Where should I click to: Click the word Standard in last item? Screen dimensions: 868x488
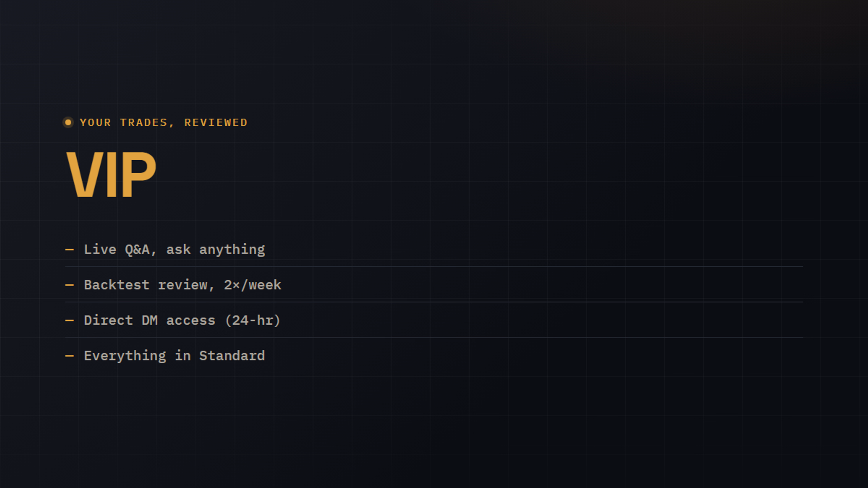click(x=232, y=356)
